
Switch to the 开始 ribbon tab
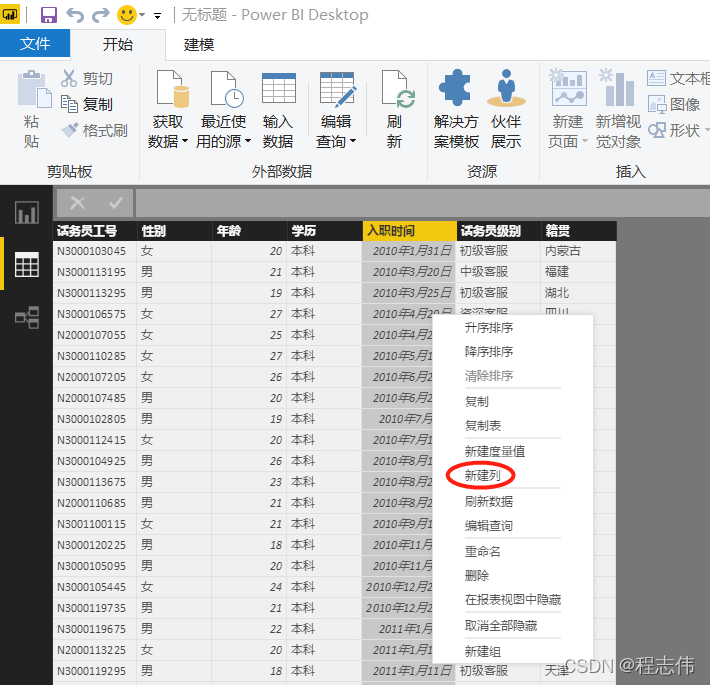coord(118,44)
